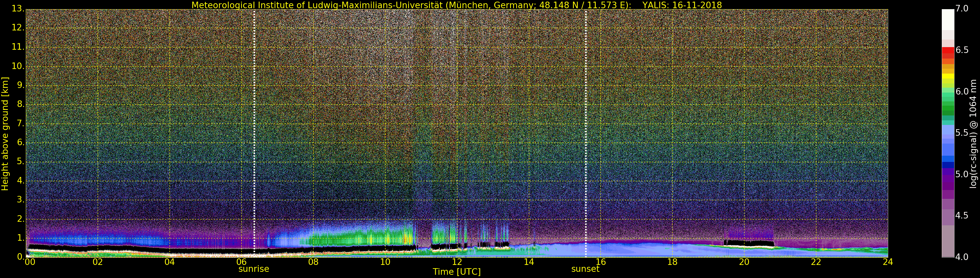Pick the red band in the colorbar
The image size is (980, 278).
click(948, 50)
